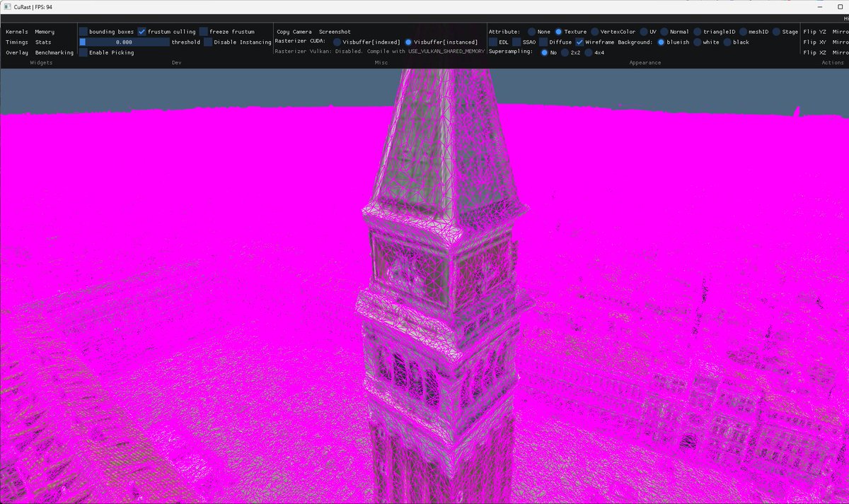The width and height of the screenshot is (849, 504).
Task: Adjust the threshold value field
Action: click(127, 42)
